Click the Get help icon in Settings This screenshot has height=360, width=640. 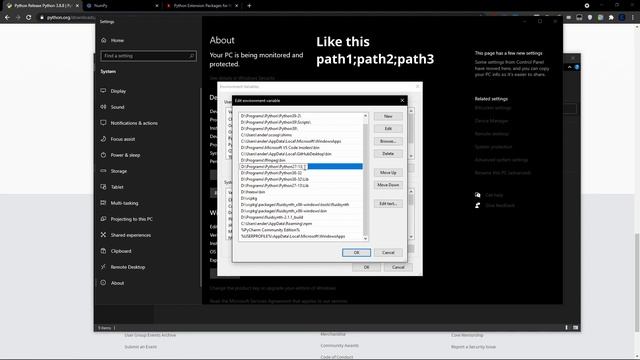click(x=478, y=195)
